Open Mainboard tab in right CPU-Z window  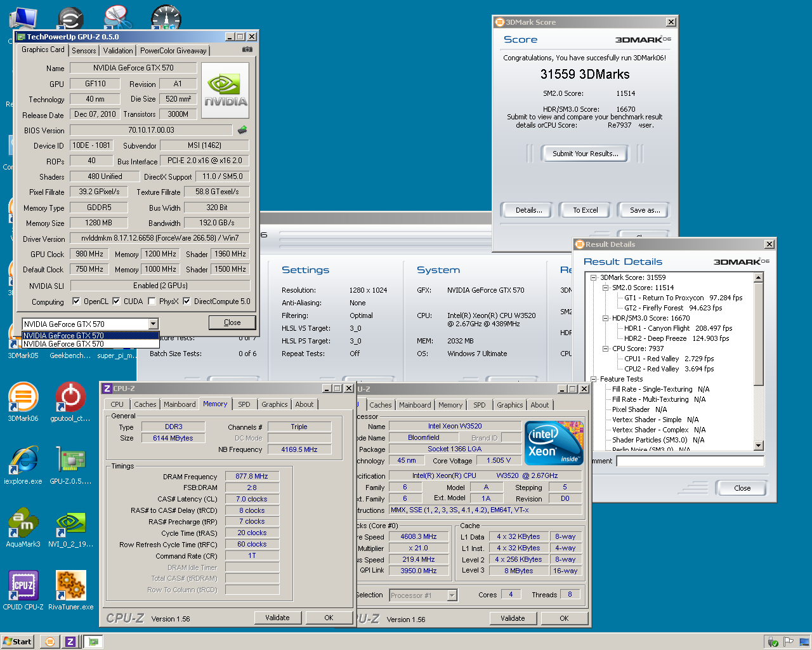tap(415, 405)
